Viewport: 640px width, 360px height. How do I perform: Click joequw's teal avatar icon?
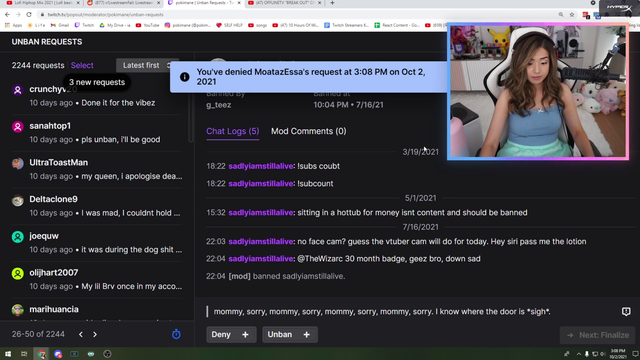point(18,237)
